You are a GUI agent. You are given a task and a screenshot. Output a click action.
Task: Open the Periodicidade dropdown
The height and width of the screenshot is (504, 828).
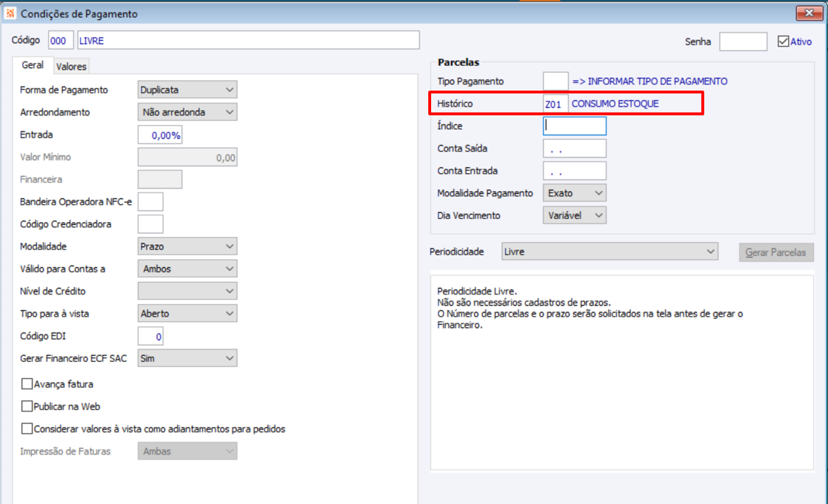click(610, 251)
